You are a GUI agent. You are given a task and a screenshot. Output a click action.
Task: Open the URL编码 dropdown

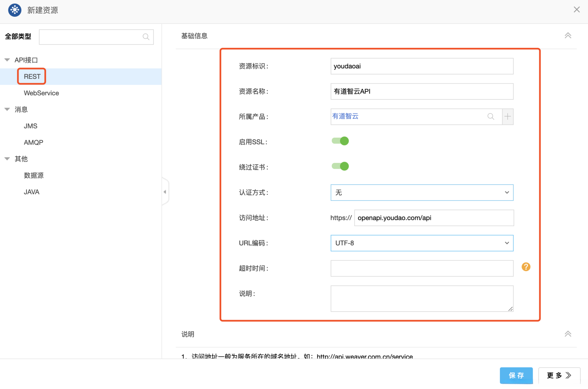[507, 243]
